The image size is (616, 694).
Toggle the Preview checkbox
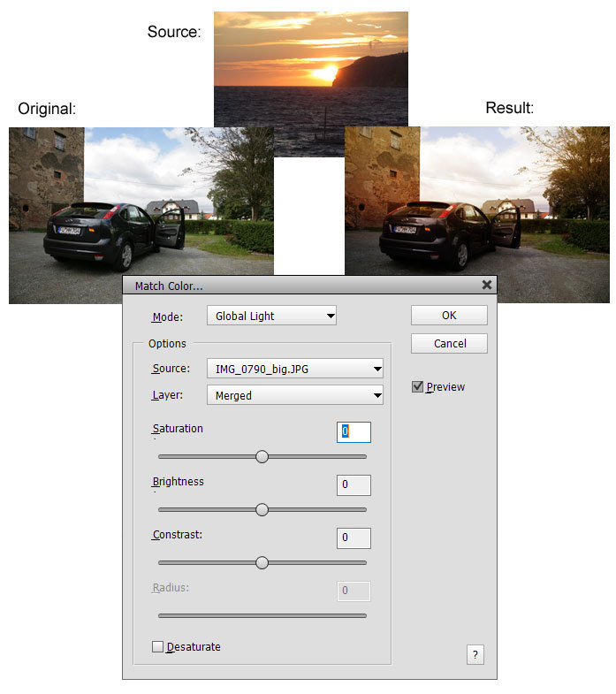point(418,387)
